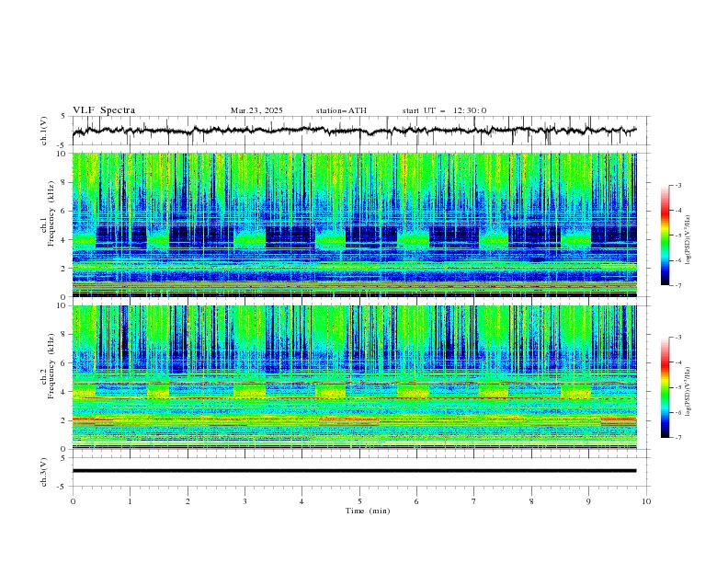Viewport: 728px width, 563px height.
Task: Click the "-4" tick on ch.2 colorbar
Action: pyautogui.click(x=678, y=362)
